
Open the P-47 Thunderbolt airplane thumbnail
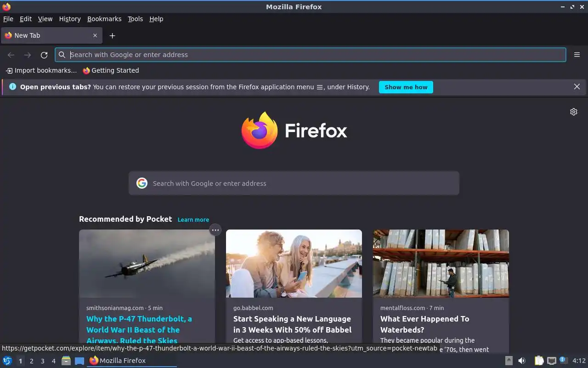[147, 264]
